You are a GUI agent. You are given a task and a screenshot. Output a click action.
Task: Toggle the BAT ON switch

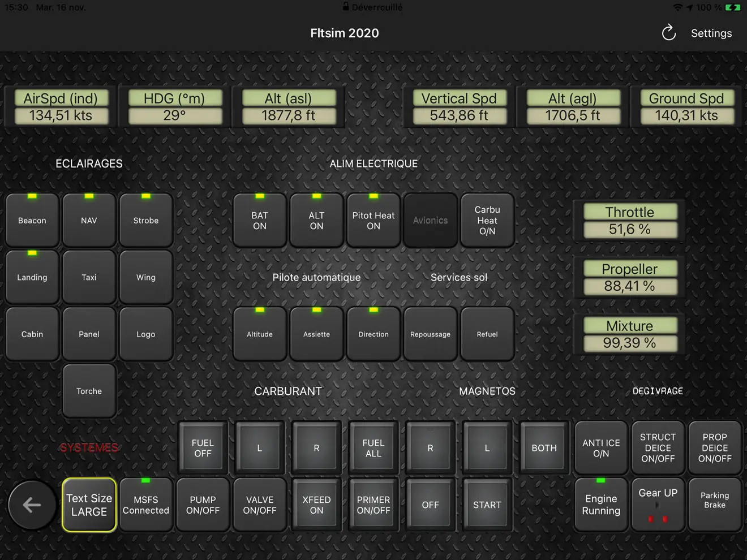point(260,220)
